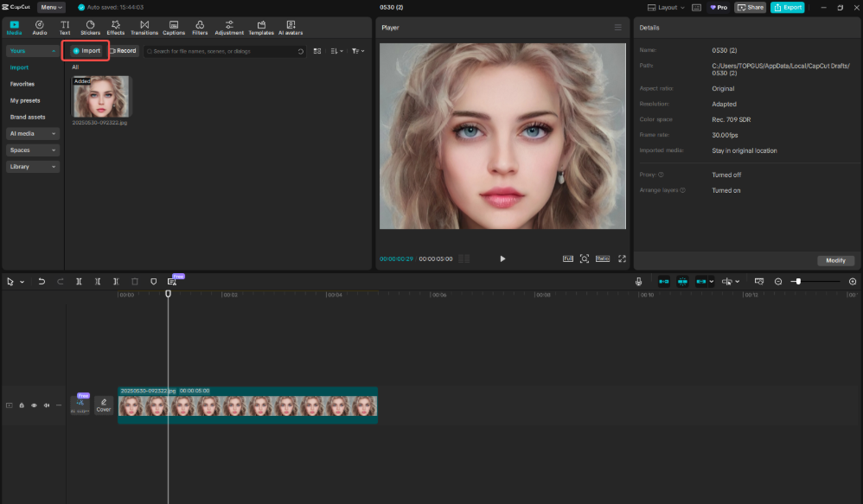This screenshot has width=863, height=504.
Task: Open the AI avatars tab
Action: point(291,28)
